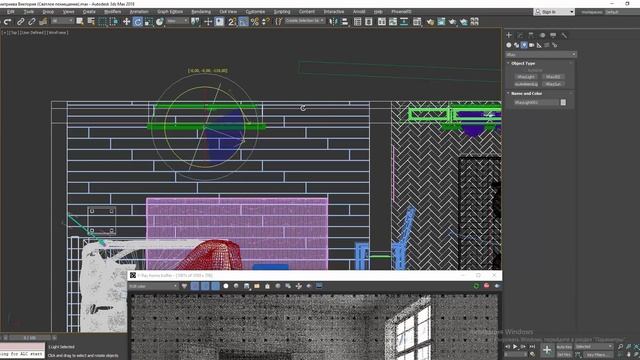The image size is (640, 360).
Task: Activate the Select and Rotate tool
Action: tap(138, 21)
